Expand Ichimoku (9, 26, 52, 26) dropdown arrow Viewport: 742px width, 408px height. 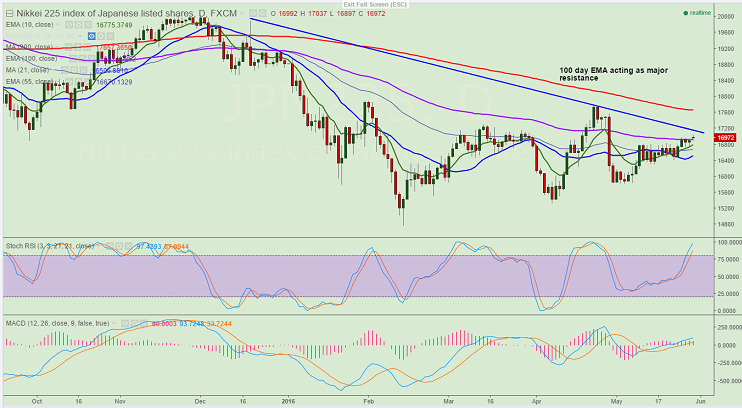(x=80, y=36)
